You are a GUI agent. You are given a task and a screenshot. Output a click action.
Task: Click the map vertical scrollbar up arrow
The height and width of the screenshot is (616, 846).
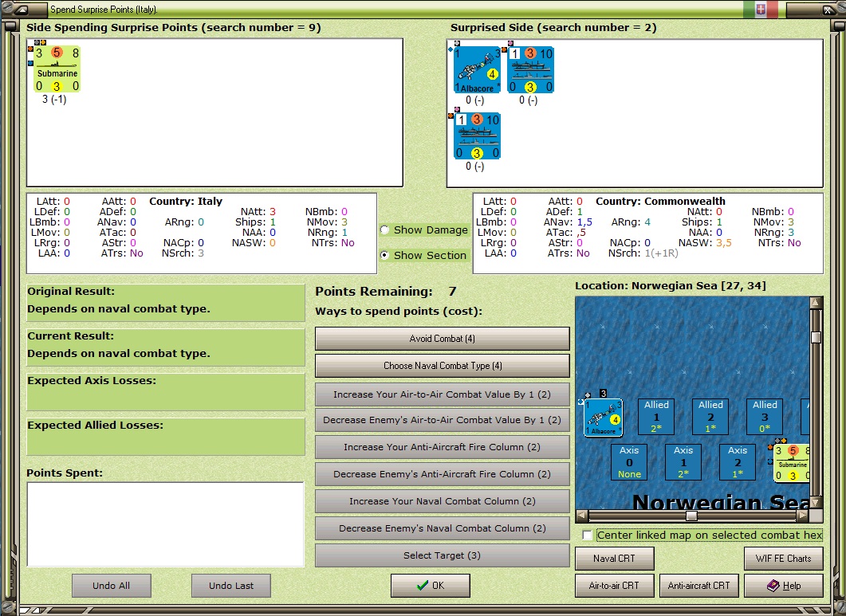(x=816, y=303)
